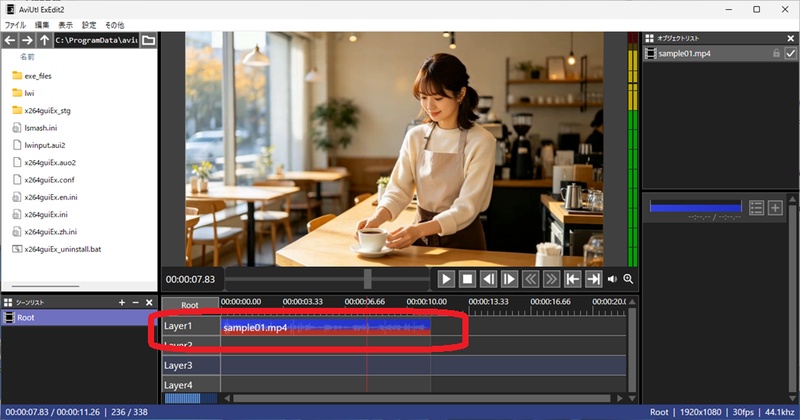Open the folder browse icon beside path
Image resolution: width=800 pixels, height=420 pixels.
click(148, 40)
